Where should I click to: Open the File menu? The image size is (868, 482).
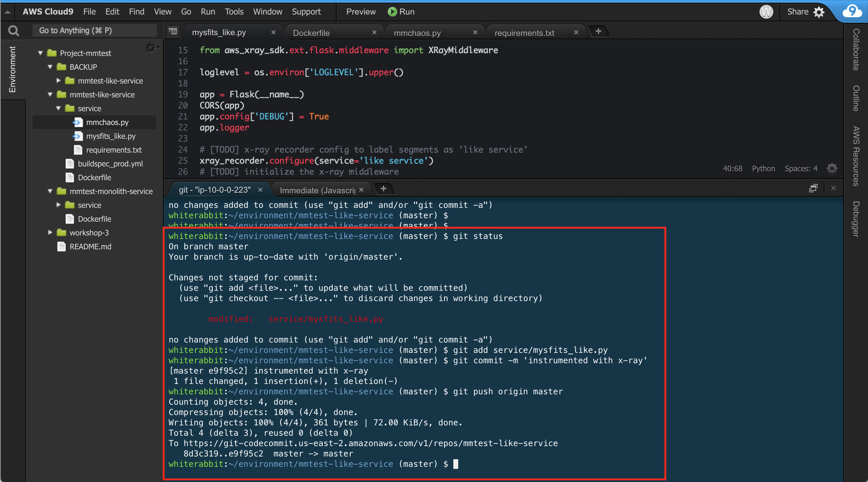pyautogui.click(x=89, y=12)
